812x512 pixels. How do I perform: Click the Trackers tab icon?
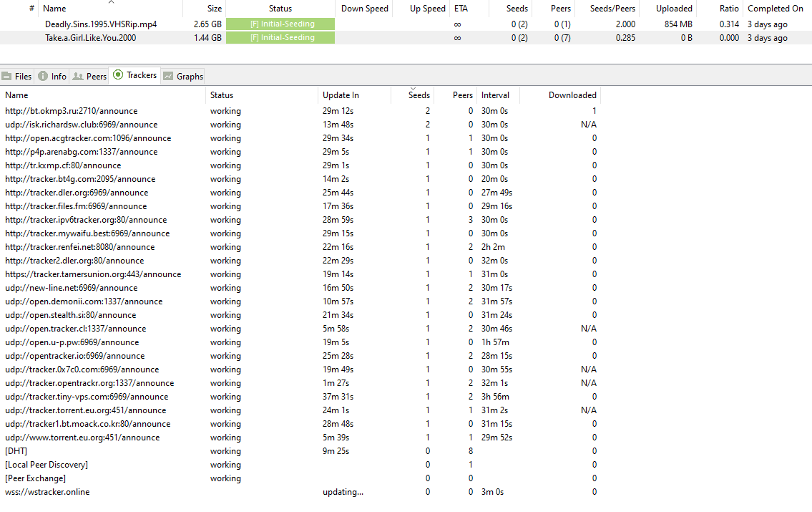(118, 74)
